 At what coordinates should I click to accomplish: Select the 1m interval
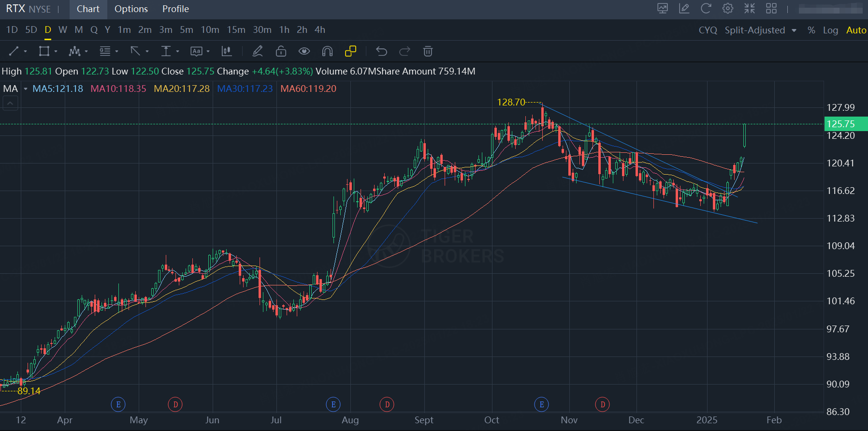coord(125,30)
